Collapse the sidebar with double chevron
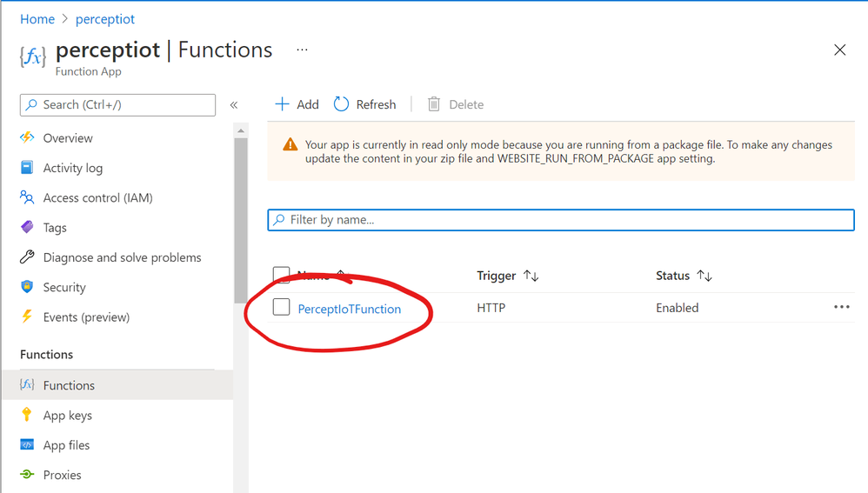Viewport: 868px width, 493px height. tap(234, 105)
